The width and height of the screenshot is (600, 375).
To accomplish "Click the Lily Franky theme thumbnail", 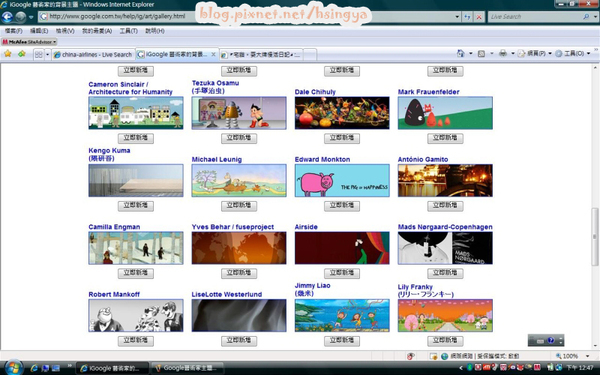I will point(445,315).
